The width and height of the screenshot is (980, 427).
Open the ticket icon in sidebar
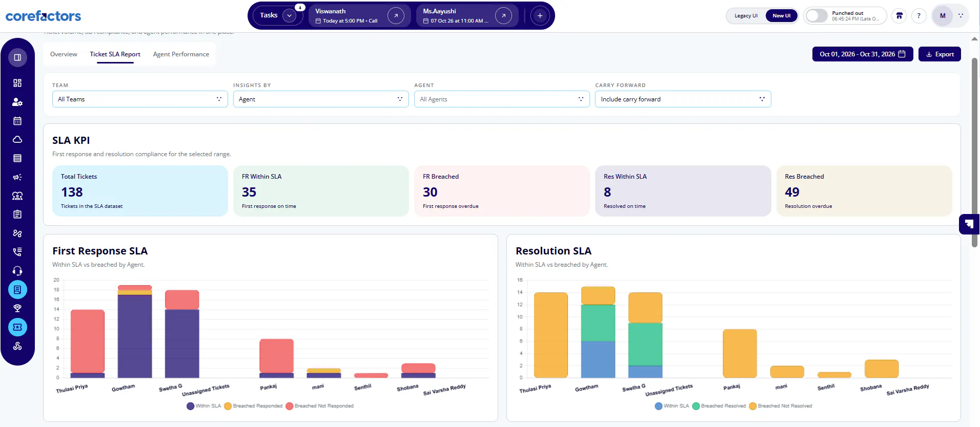(x=17, y=327)
